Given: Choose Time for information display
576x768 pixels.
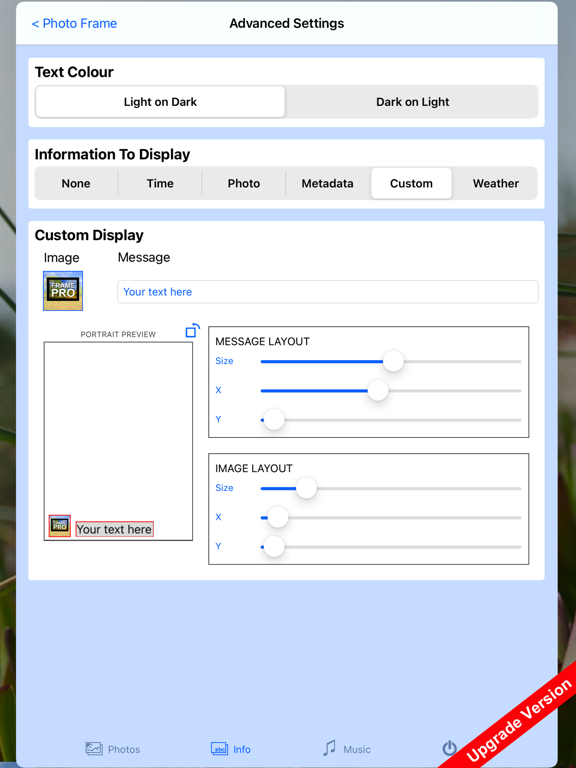Looking at the screenshot, I should pos(160,183).
